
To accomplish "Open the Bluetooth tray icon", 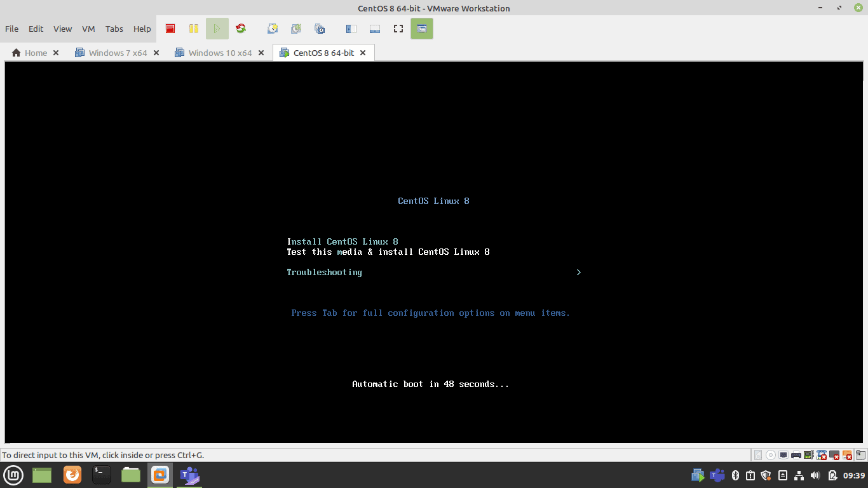I will click(x=735, y=475).
